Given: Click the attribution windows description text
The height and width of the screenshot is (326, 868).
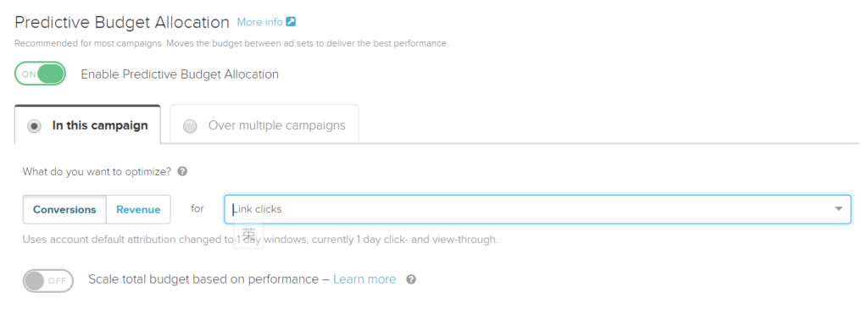Looking at the screenshot, I should click(x=260, y=240).
